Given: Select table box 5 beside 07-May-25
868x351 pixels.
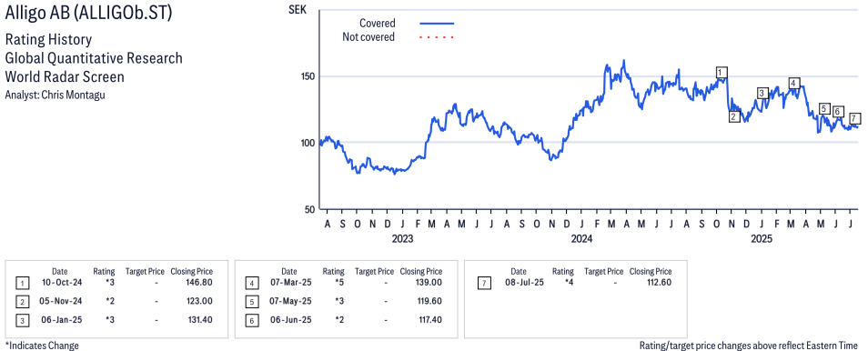Looking at the screenshot, I should coord(251,302).
